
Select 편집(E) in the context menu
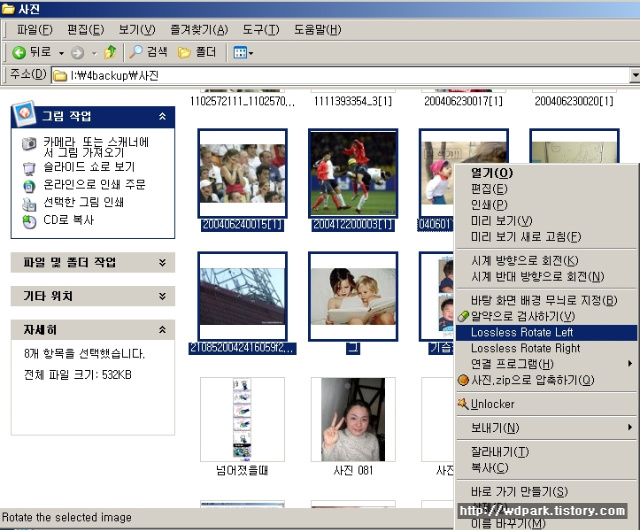(x=546, y=189)
